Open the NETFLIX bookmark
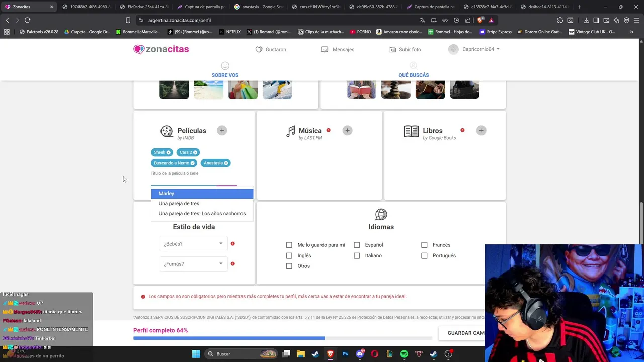This screenshot has width=644, height=362. tap(230, 32)
